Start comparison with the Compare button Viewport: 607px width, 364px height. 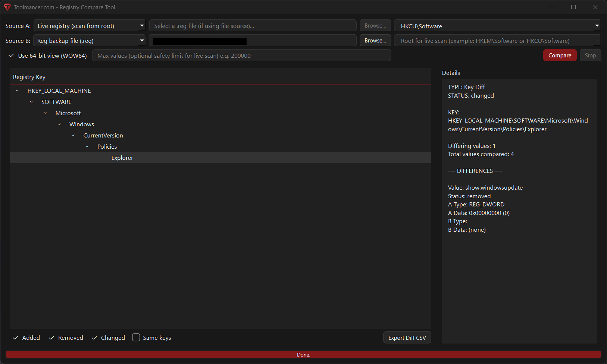[560, 55]
